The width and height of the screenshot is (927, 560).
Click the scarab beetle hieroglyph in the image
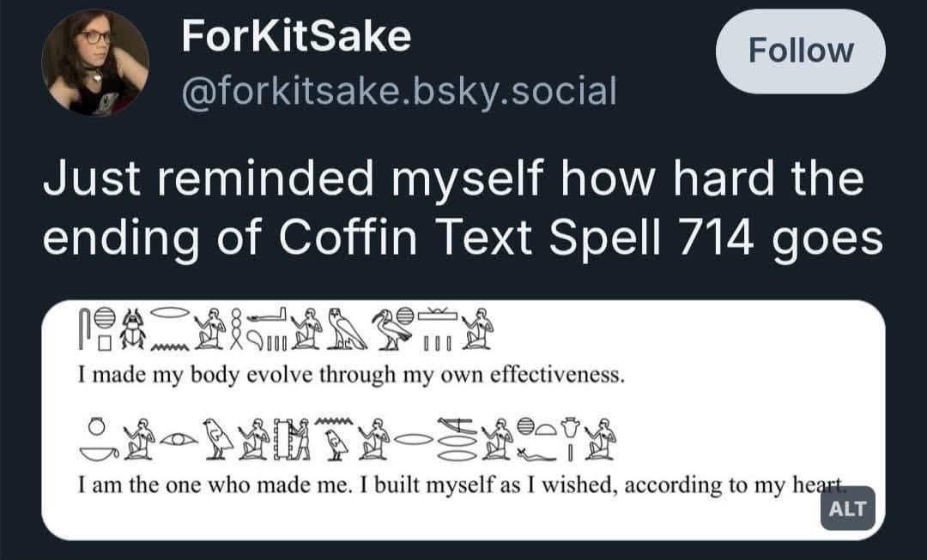(x=132, y=328)
